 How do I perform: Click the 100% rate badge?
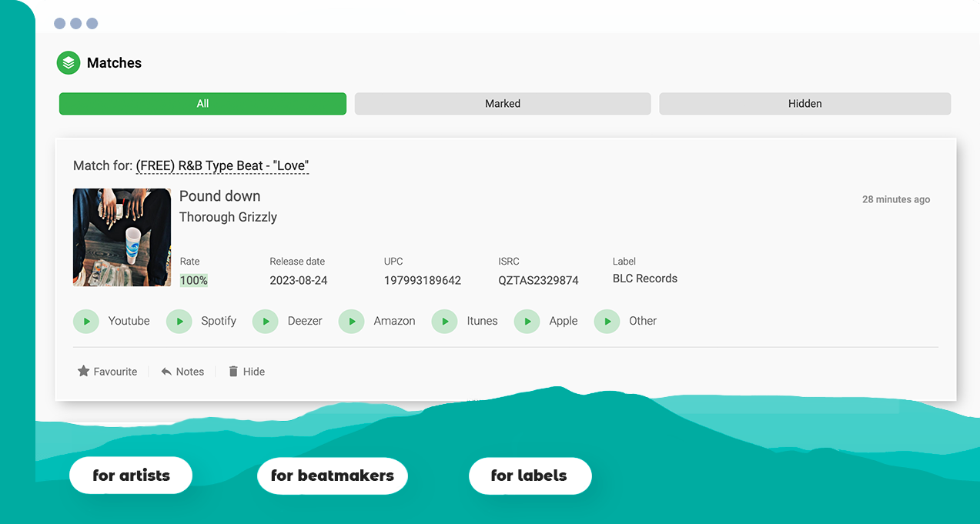[194, 281]
